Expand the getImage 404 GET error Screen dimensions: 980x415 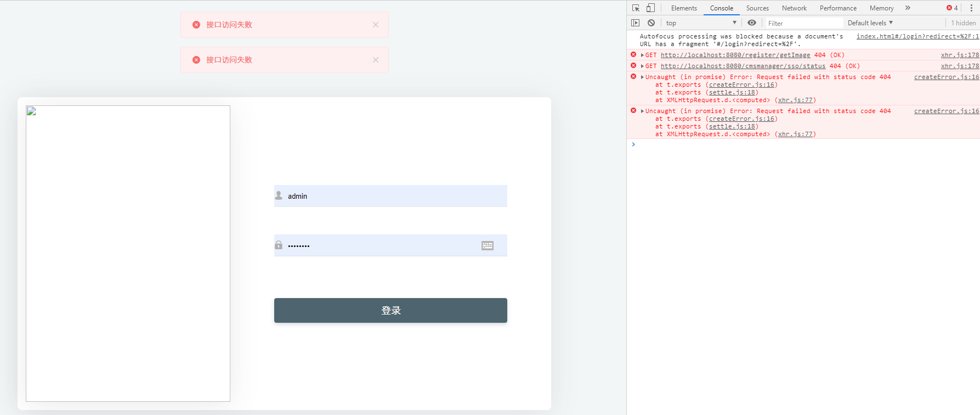(642, 55)
